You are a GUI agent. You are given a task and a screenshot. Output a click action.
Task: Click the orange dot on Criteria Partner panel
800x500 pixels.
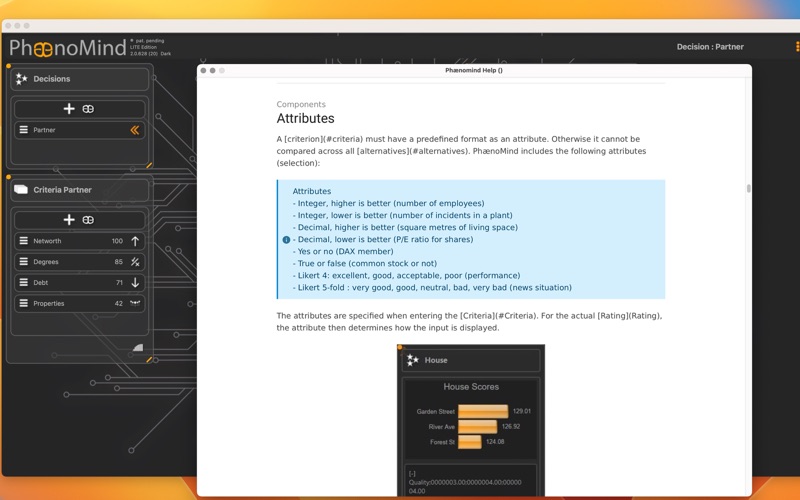(x=9, y=177)
